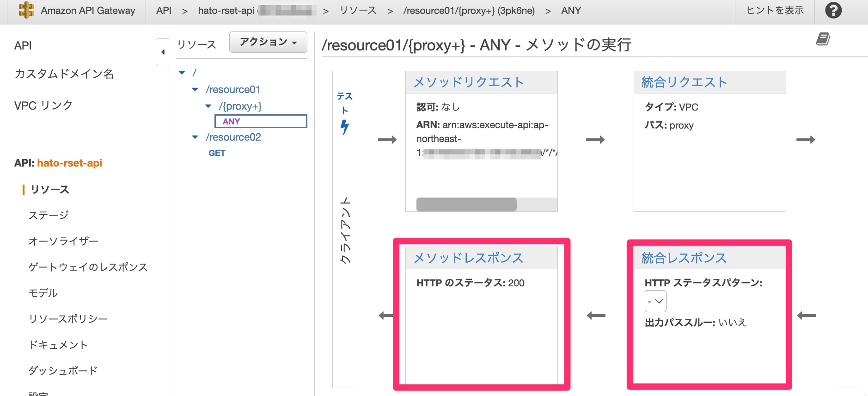
Task: Click ヒントを表示 button
Action: click(775, 10)
